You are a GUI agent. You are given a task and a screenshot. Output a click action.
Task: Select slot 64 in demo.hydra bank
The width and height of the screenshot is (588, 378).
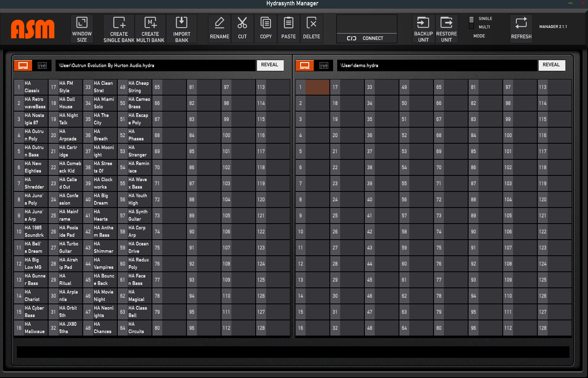[x=416, y=328]
